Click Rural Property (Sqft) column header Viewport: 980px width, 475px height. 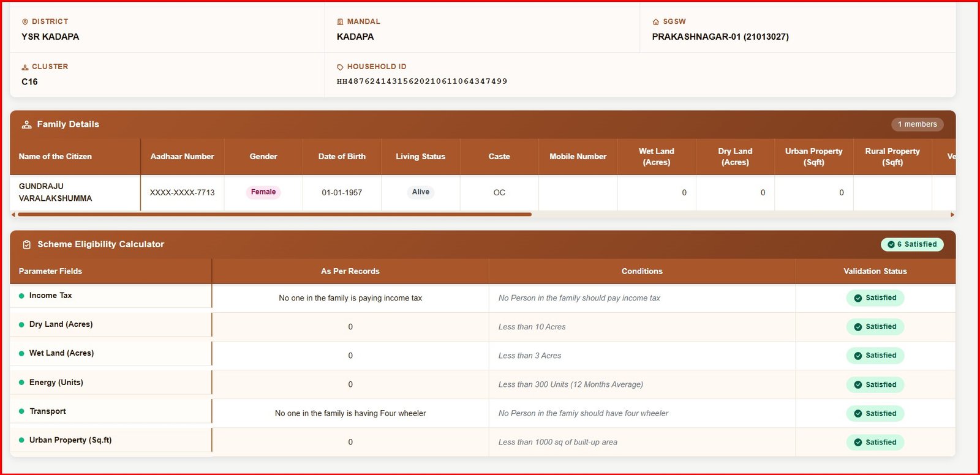[892, 157]
